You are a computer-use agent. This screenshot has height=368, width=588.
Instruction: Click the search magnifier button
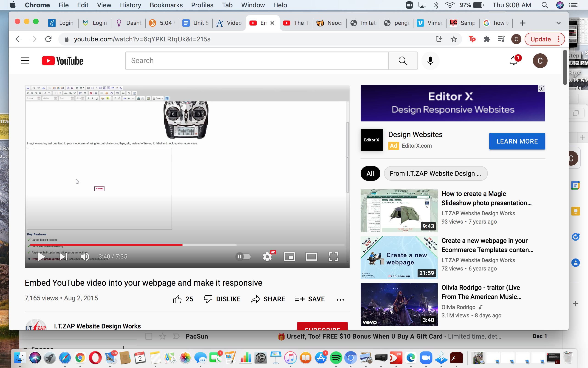tap(403, 60)
